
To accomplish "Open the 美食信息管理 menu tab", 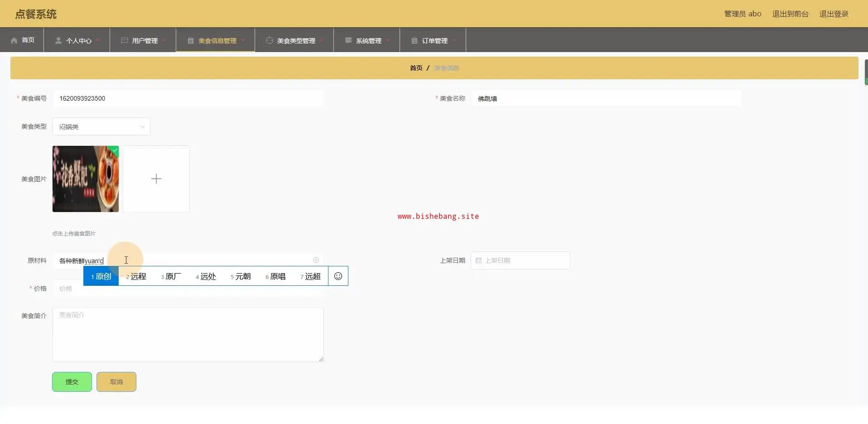I will [x=217, y=40].
